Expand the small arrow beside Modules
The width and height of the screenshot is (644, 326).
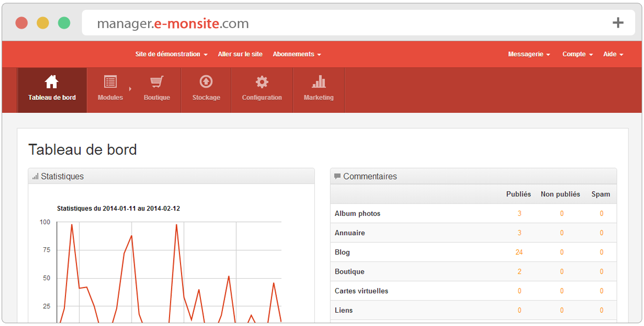(130, 89)
